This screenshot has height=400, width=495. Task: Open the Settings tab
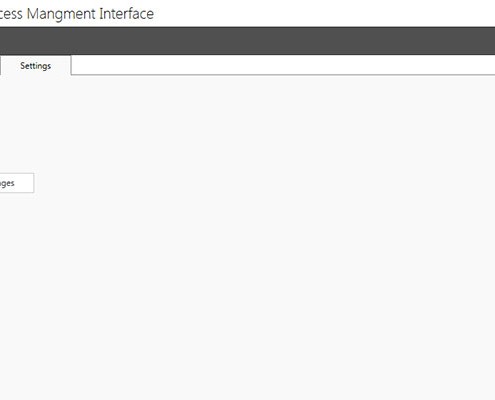tap(36, 65)
